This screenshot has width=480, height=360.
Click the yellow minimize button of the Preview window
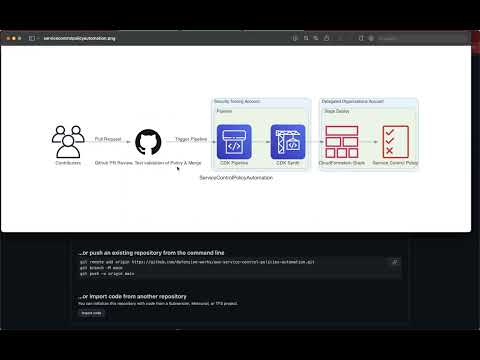click(x=14, y=38)
